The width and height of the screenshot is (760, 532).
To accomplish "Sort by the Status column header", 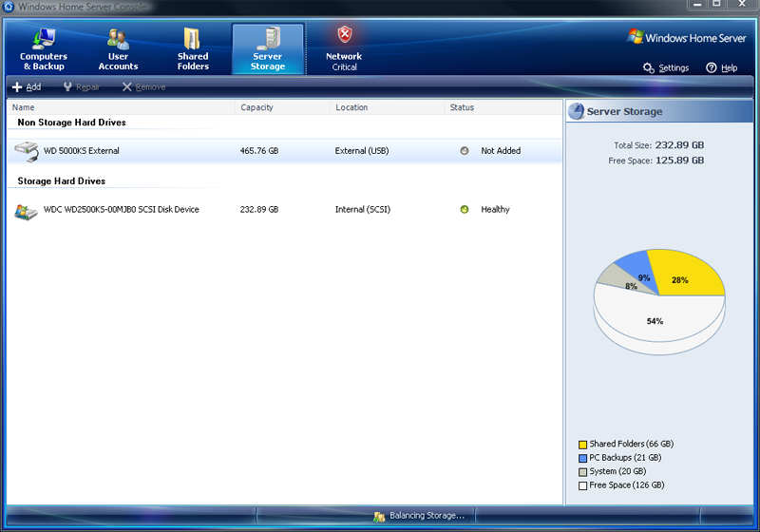I will click(503, 107).
